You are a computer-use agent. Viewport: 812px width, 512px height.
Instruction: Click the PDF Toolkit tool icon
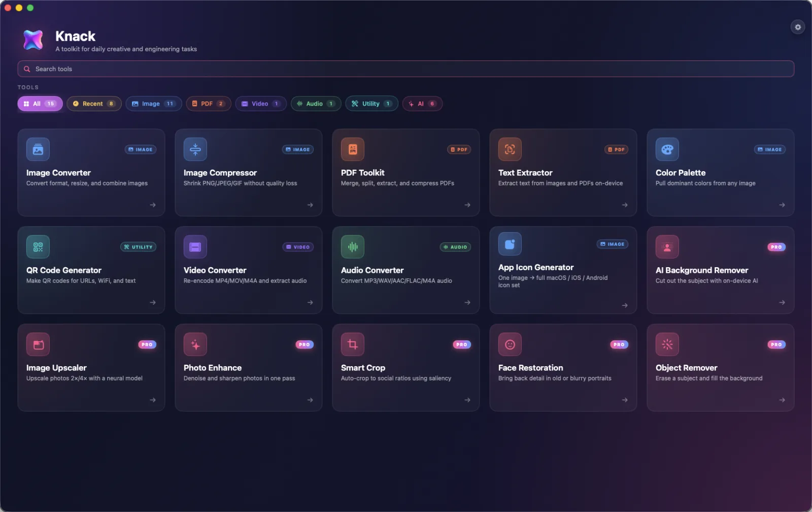(x=353, y=149)
